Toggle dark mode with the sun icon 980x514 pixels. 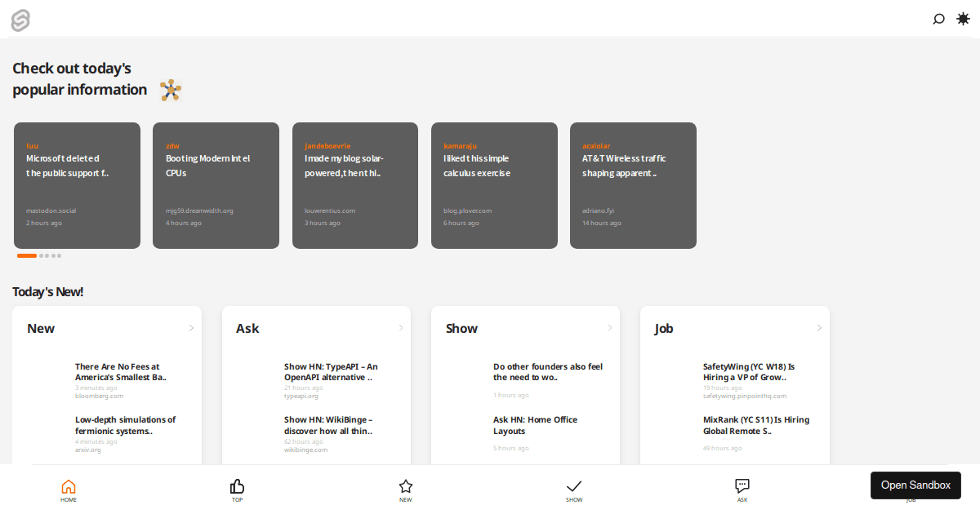pos(964,18)
